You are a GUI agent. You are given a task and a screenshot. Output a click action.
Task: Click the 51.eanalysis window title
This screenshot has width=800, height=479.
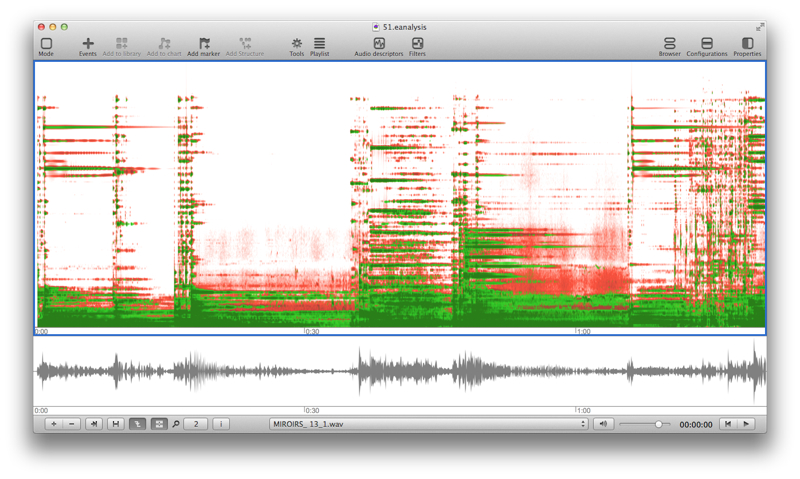click(x=405, y=27)
